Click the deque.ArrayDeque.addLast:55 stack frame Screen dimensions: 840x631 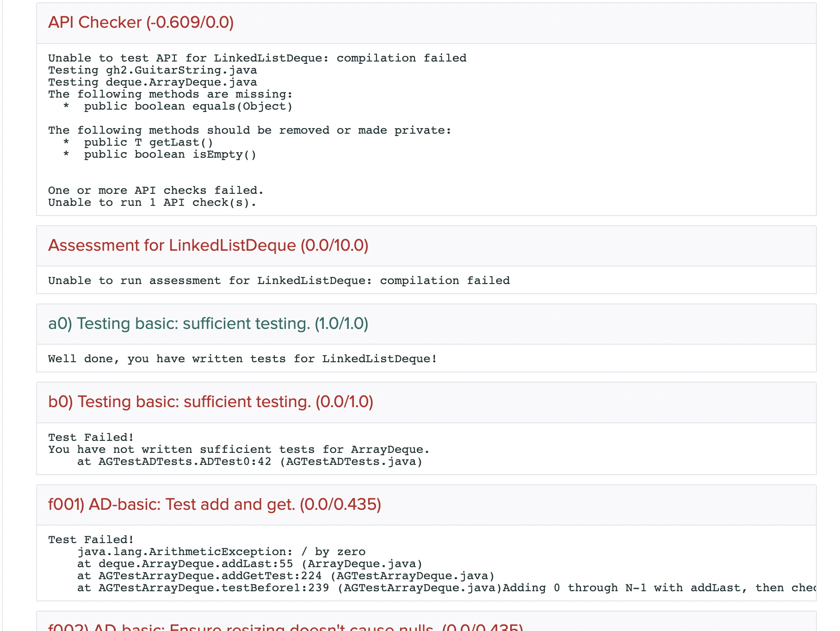(250, 564)
